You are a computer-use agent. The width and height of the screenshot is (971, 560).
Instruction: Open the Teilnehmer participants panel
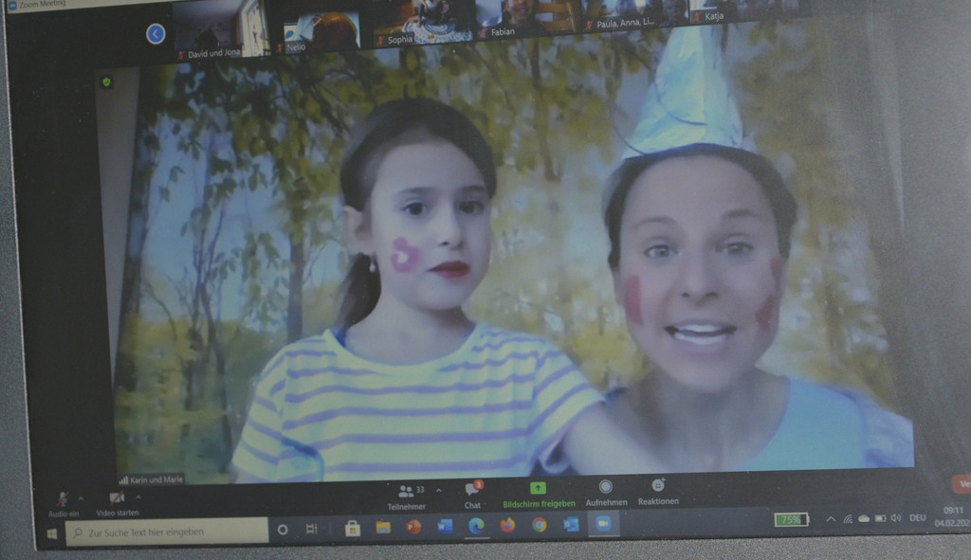tap(406, 497)
